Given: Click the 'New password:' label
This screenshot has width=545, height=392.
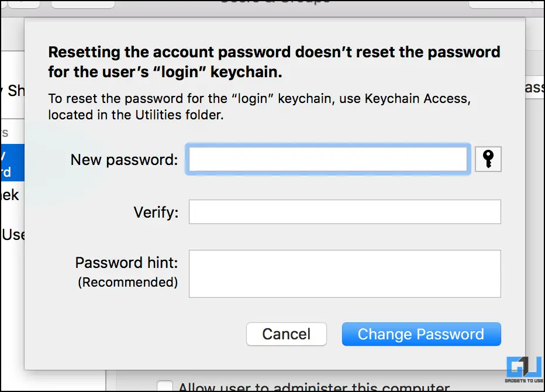Looking at the screenshot, I should (x=124, y=160).
